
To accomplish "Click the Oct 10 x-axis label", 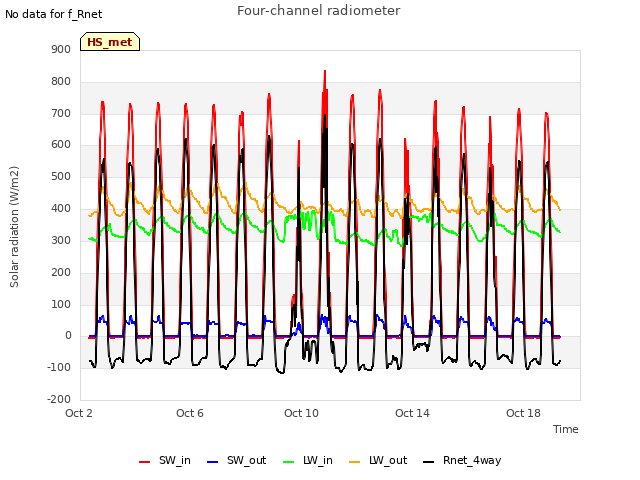I will (x=301, y=413).
